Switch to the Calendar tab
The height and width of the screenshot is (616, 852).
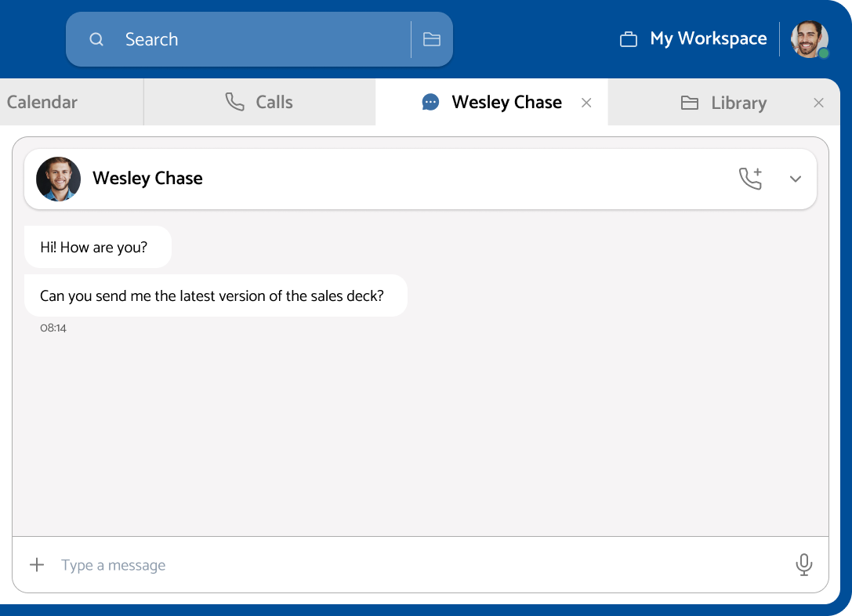pos(42,103)
